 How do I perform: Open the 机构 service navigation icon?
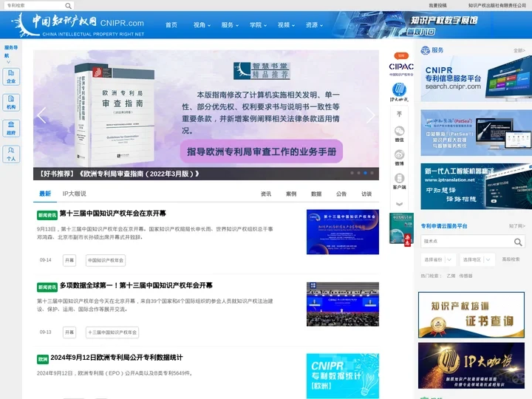(x=11, y=103)
